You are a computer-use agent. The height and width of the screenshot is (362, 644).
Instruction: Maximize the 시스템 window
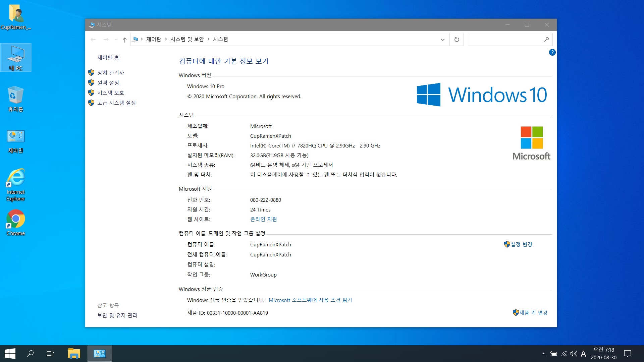(527, 25)
